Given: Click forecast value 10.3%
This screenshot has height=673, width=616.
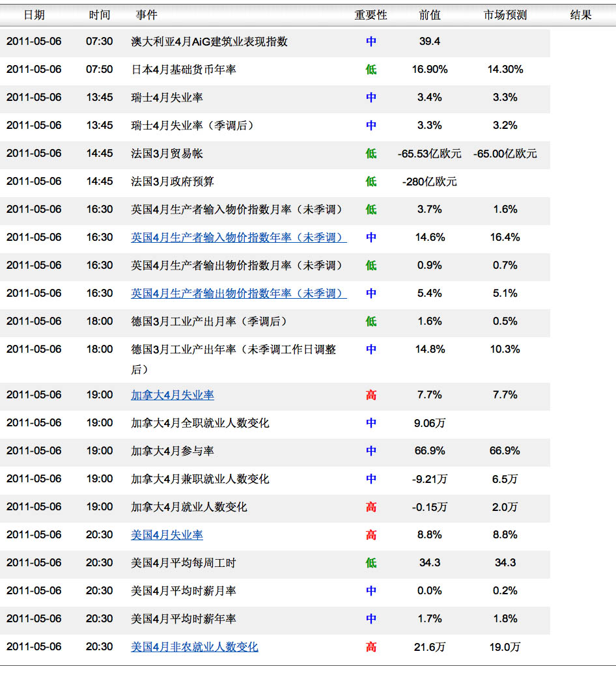Looking at the screenshot, I should 505,350.
